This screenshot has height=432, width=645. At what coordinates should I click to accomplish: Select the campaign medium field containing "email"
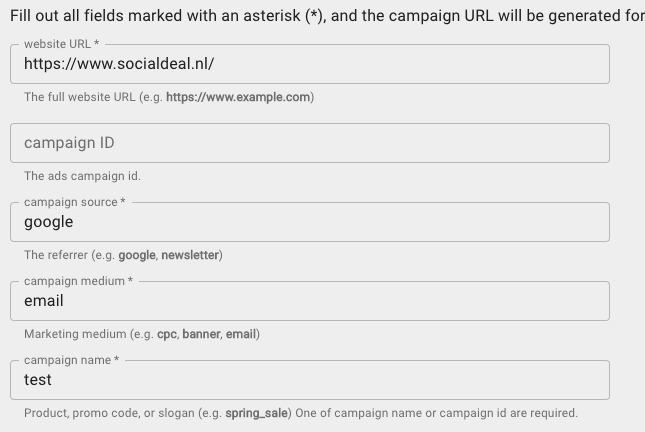coord(310,301)
